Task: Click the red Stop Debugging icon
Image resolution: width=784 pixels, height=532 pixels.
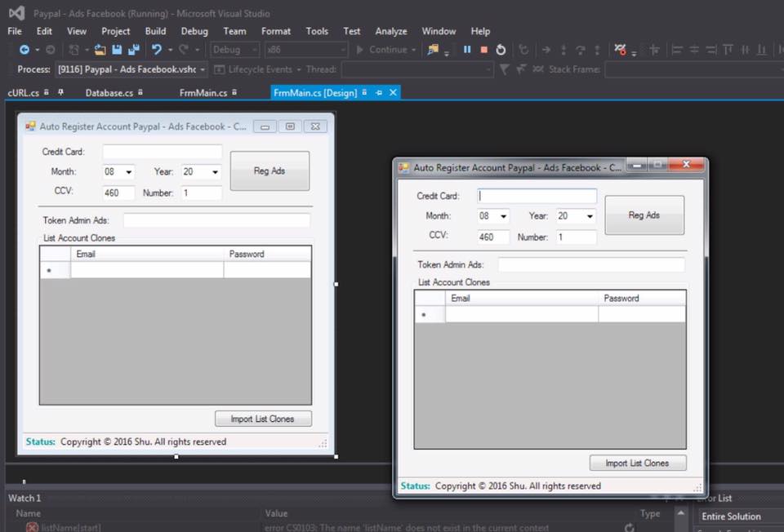Action: tap(483, 50)
